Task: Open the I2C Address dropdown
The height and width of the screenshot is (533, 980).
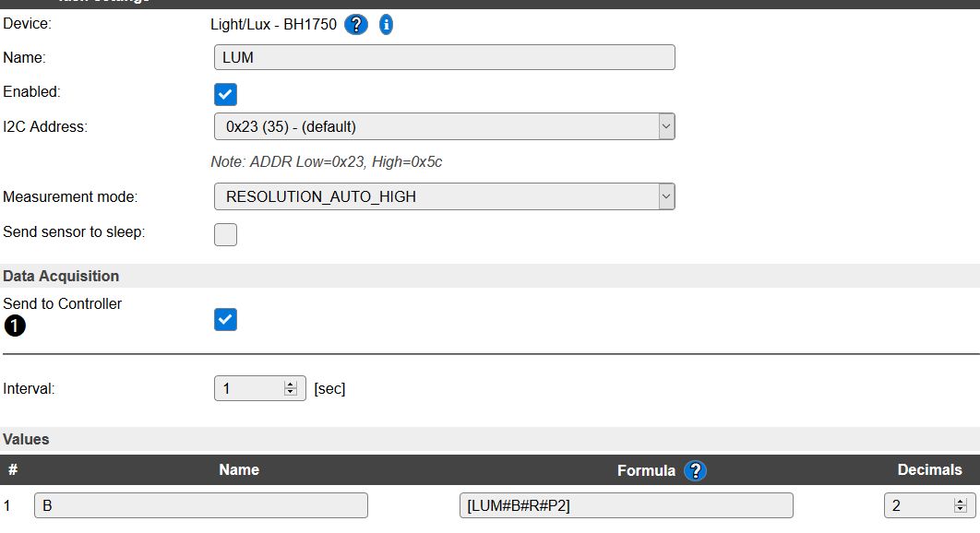Action: coord(445,126)
